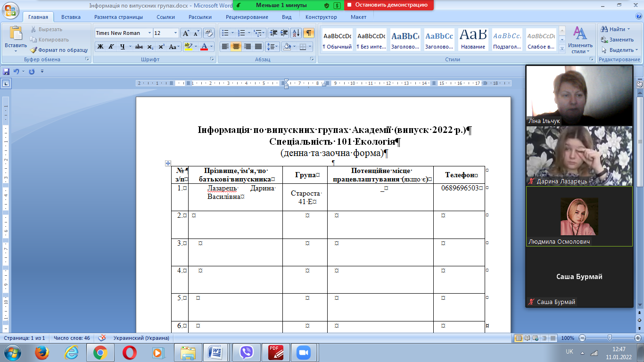The image size is (644, 362).
Task: Open Zoom app from the taskbar
Action: [304, 352]
